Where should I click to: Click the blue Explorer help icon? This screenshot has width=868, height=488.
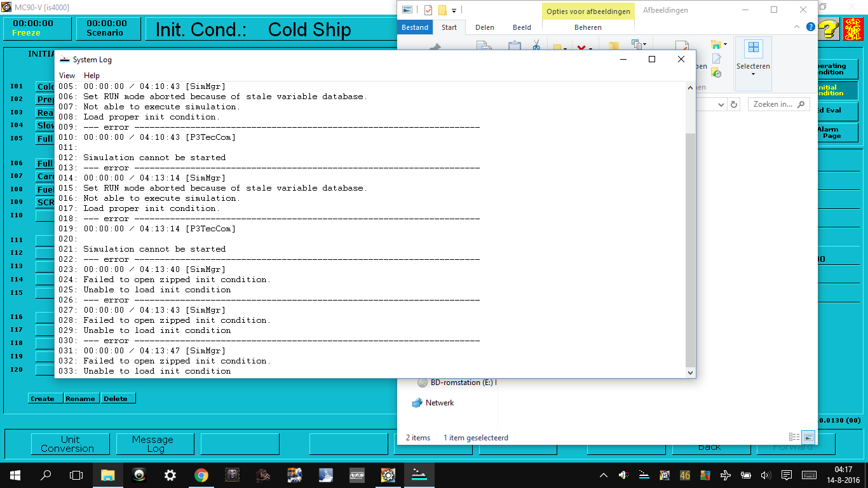(810, 27)
